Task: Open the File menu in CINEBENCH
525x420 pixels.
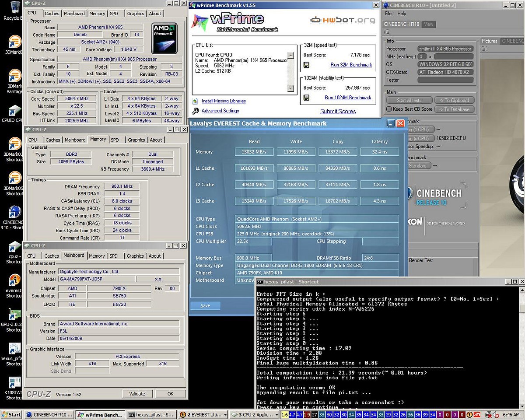Action: 388,14
